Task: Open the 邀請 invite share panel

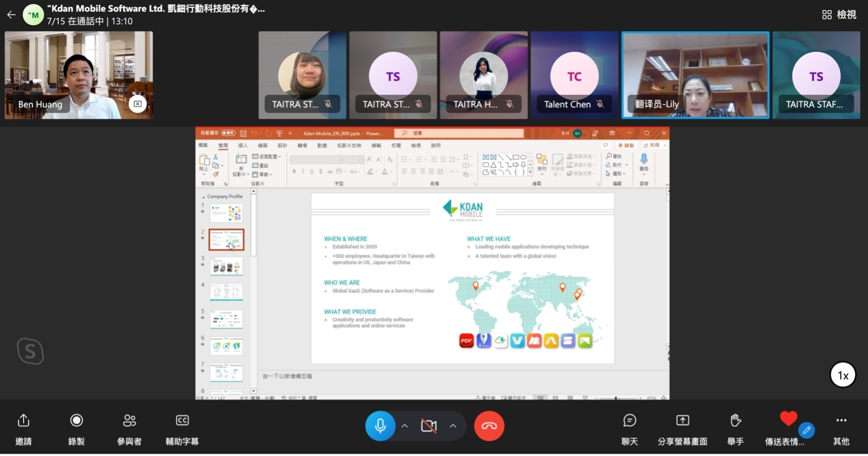Action: coord(23,429)
